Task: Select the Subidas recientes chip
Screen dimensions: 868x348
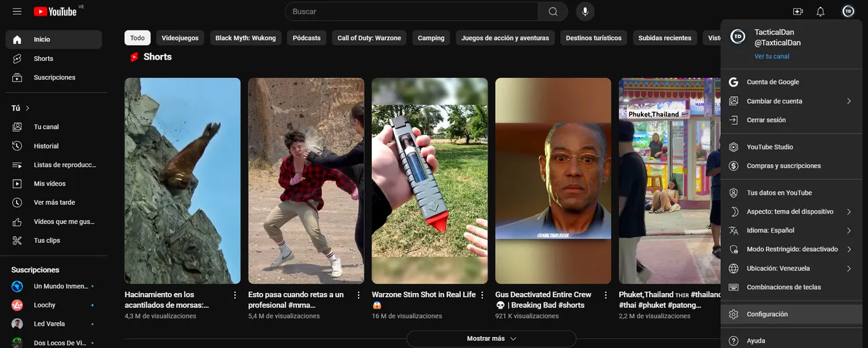Action: (x=665, y=38)
